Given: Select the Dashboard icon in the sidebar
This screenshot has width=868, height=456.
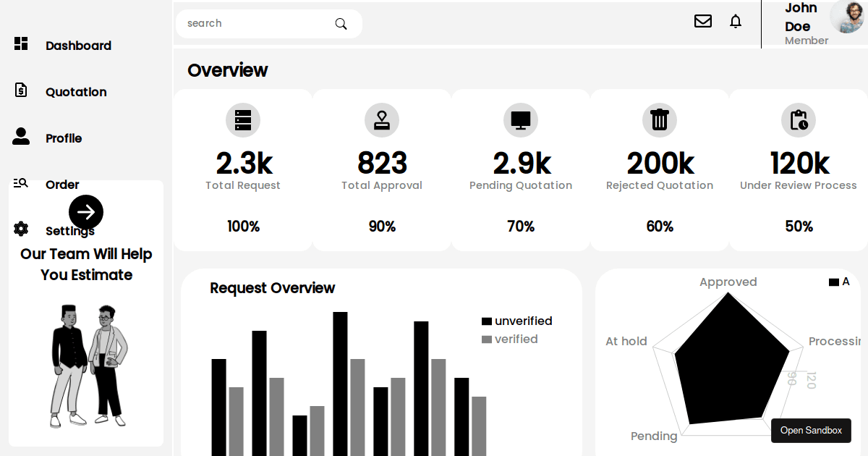Looking at the screenshot, I should (x=21, y=44).
